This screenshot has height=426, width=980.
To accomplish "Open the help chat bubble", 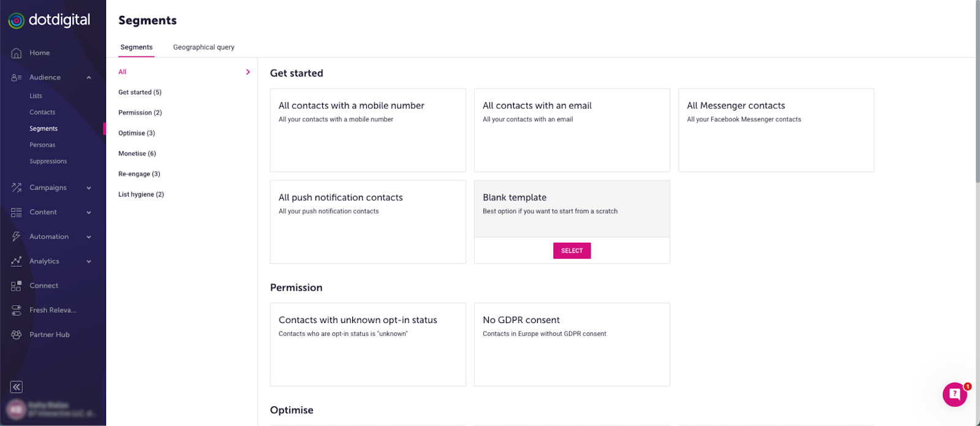I will coord(954,395).
